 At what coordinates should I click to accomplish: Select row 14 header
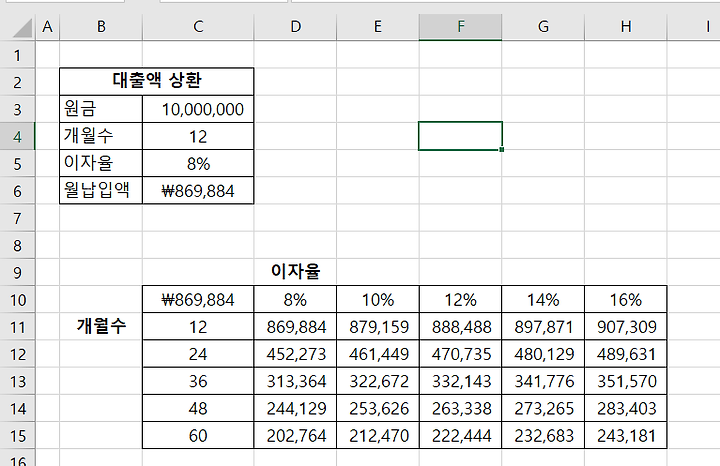[x=17, y=408]
